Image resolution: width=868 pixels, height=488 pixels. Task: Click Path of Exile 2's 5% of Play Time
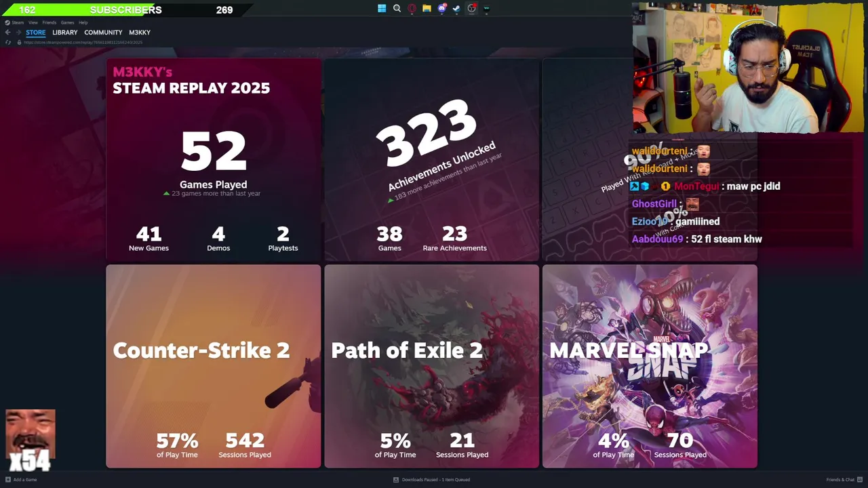pyautogui.click(x=395, y=445)
